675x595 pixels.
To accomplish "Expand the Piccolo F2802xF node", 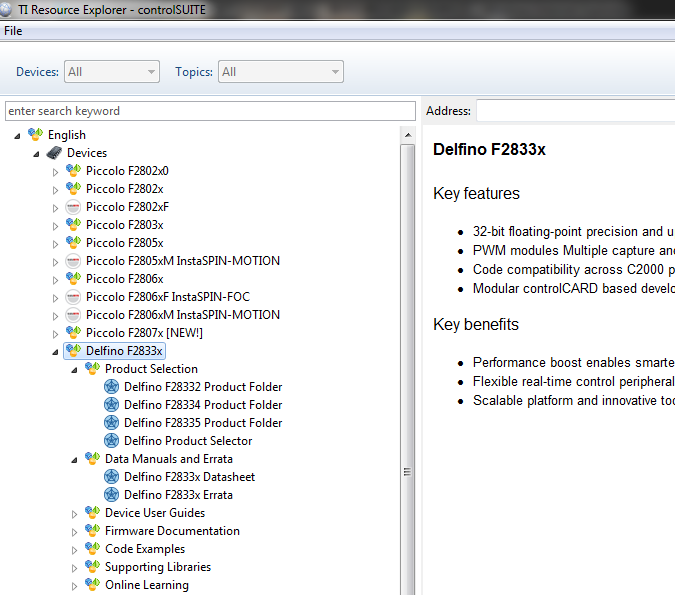I will point(55,208).
